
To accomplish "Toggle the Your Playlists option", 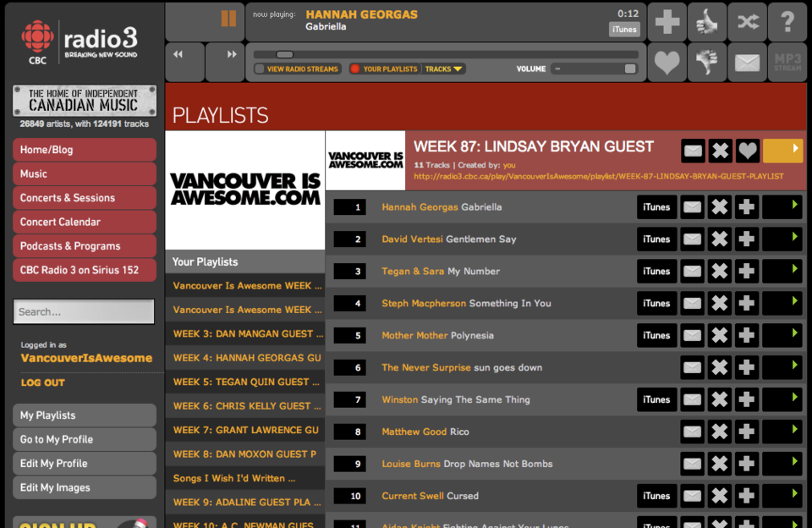I will (385, 69).
